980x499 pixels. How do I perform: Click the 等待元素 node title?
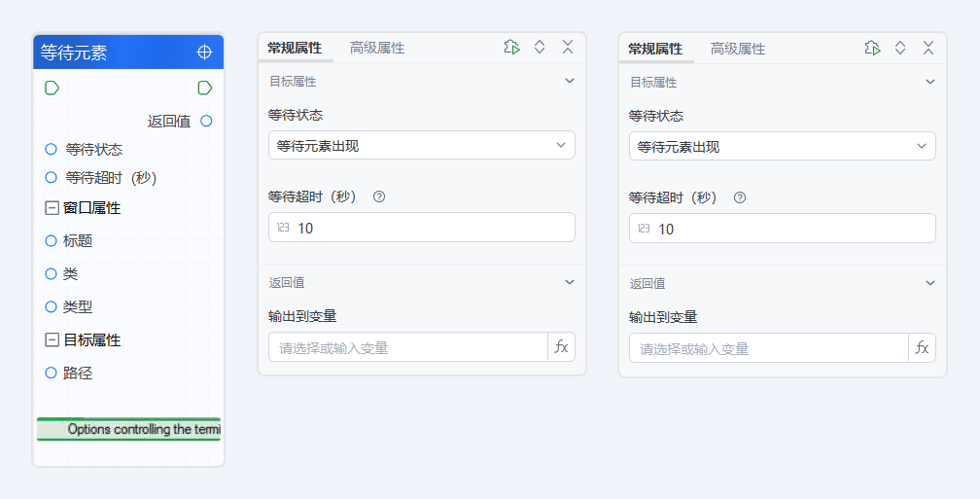[x=74, y=53]
